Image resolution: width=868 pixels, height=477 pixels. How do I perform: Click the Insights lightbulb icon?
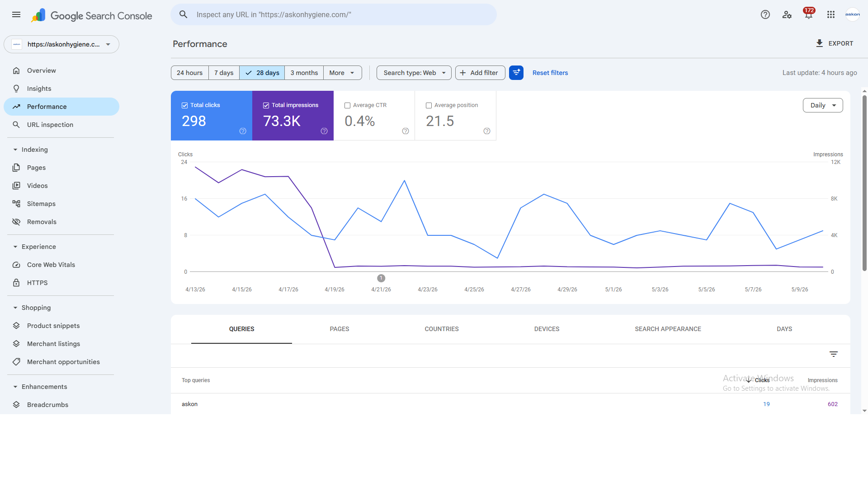point(16,89)
